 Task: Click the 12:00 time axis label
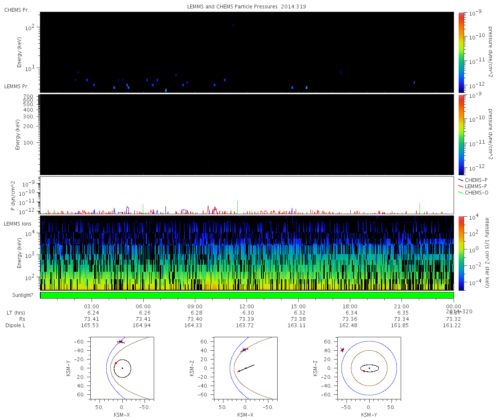point(247,306)
